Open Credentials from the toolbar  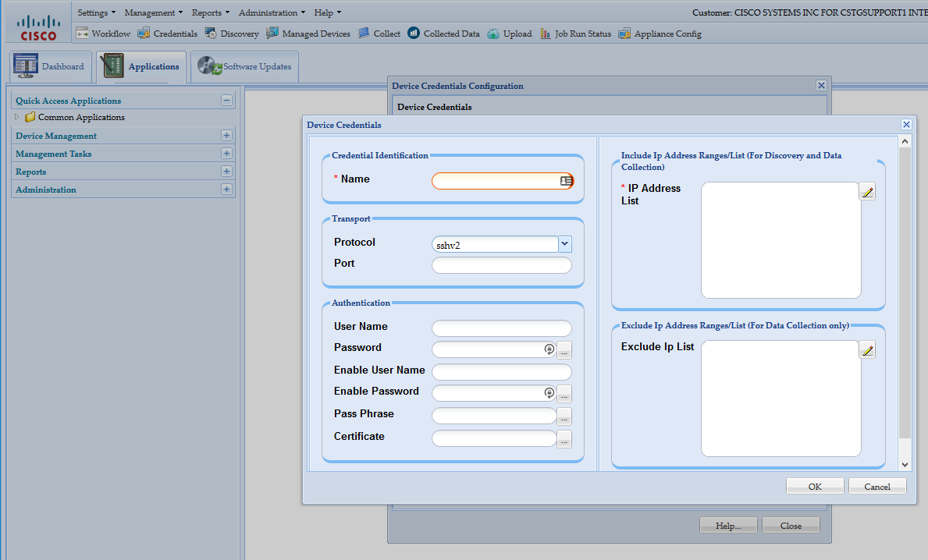[144, 34]
